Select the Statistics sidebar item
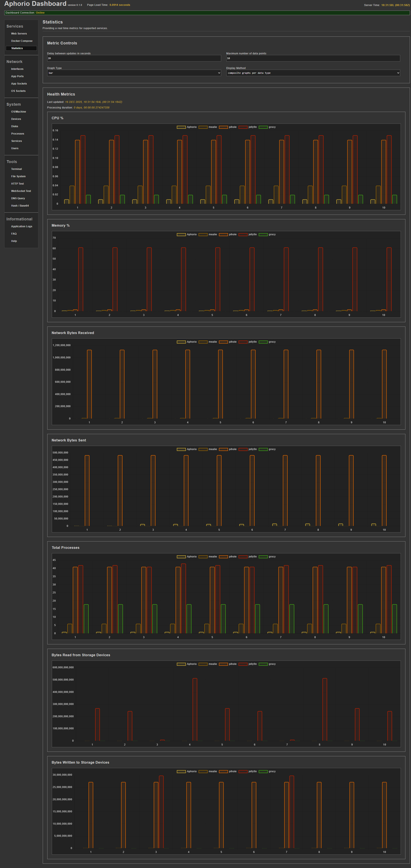 pyautogui.click(x=17, y=48)
